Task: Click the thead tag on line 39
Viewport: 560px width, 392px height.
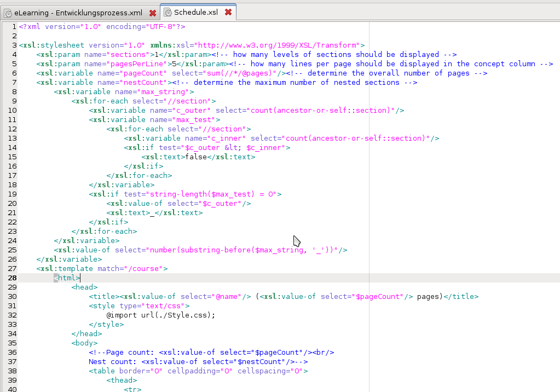Action: click(122, 380)
